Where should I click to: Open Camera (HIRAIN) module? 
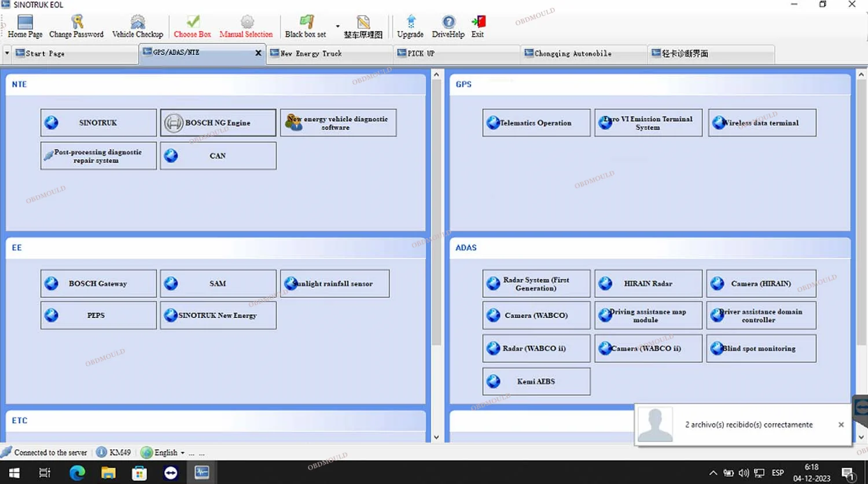pos(762,283)
